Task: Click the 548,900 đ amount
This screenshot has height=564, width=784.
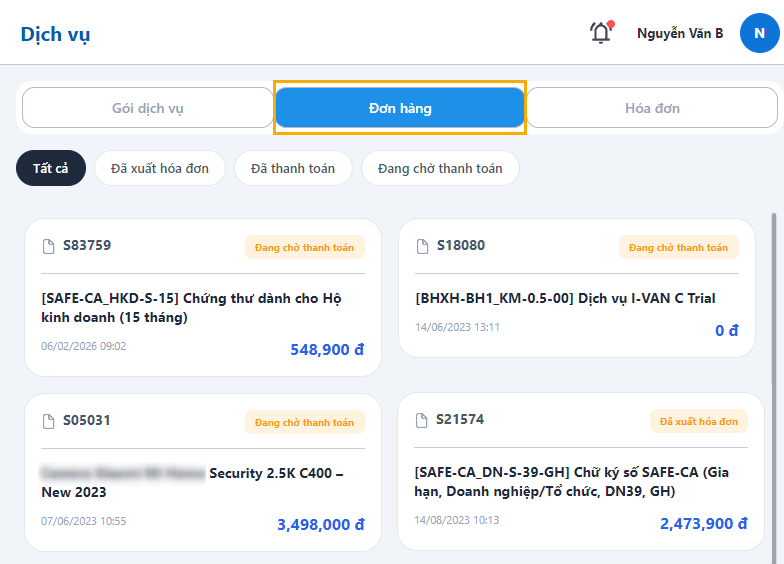Action: click(327, 350)
